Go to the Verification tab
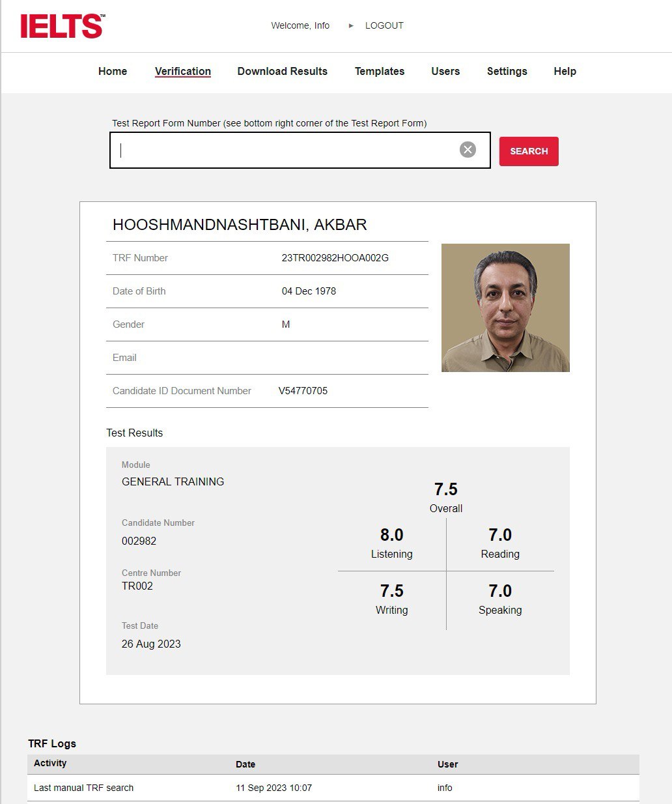This screenshot has height=804, width=672. click(183, 71)
